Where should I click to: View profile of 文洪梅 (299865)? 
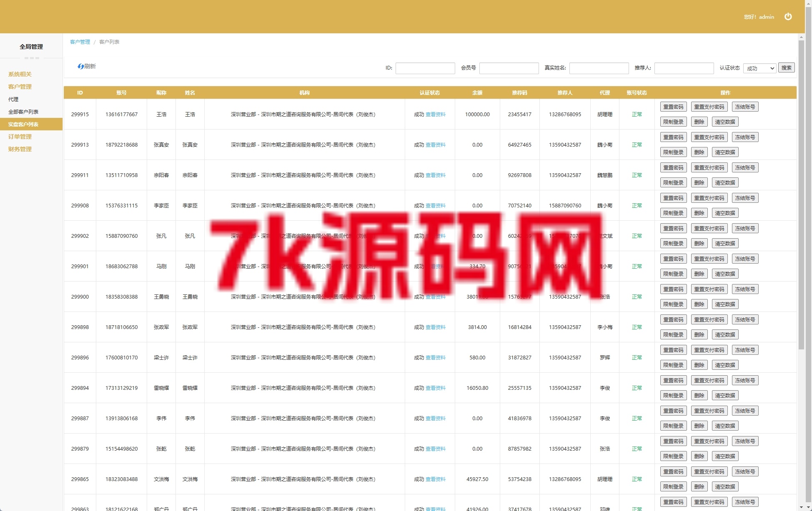click(435, 479)
